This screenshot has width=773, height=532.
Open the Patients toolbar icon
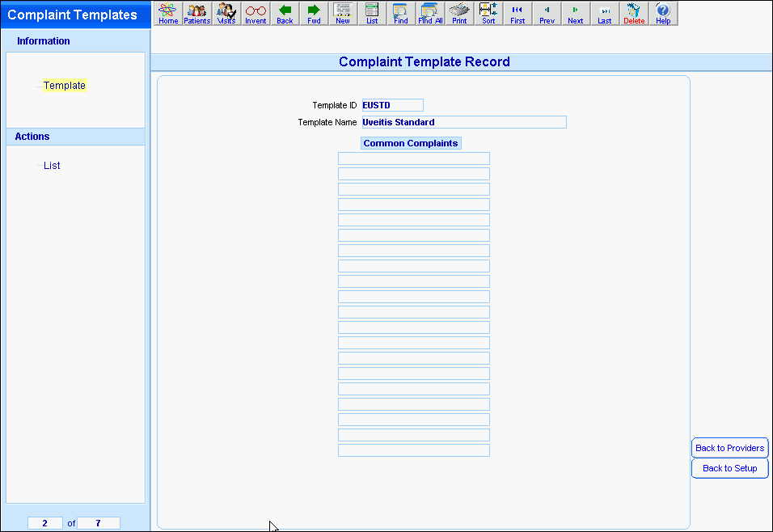click(197, 13)
